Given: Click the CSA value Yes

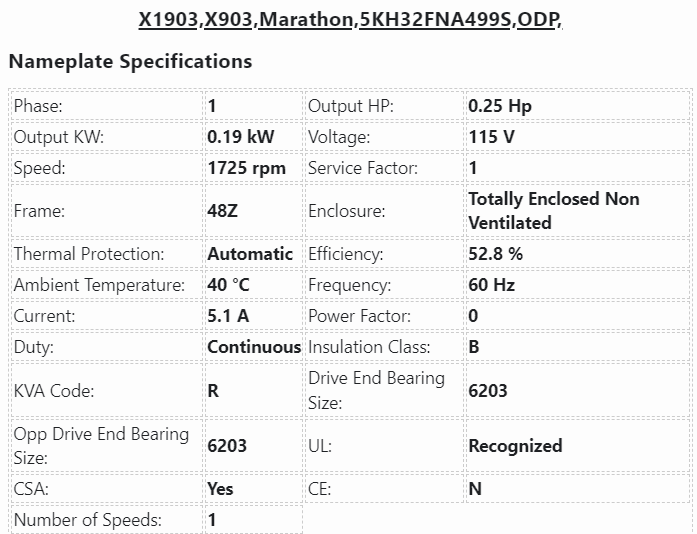Looking at the screenshot, I should point(220,489).
